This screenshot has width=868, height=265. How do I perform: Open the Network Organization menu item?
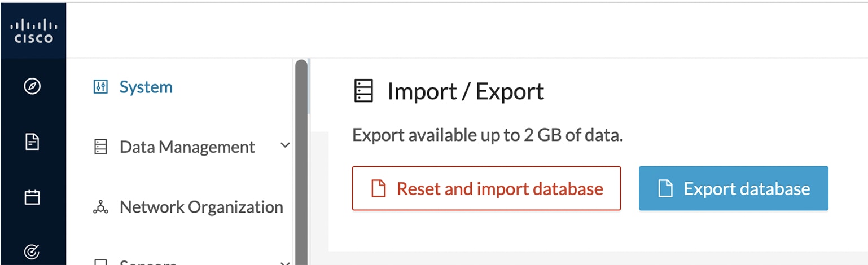coord(188,207)
